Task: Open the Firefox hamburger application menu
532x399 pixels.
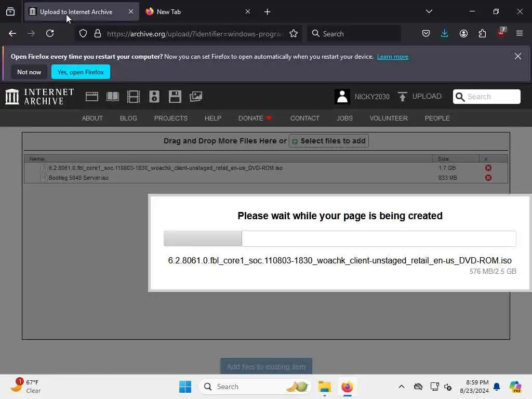Action: coord(520,34)
